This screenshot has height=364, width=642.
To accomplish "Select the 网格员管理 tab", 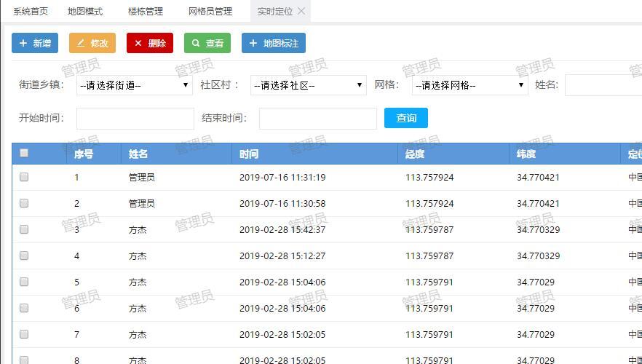I will click(210, 12).
